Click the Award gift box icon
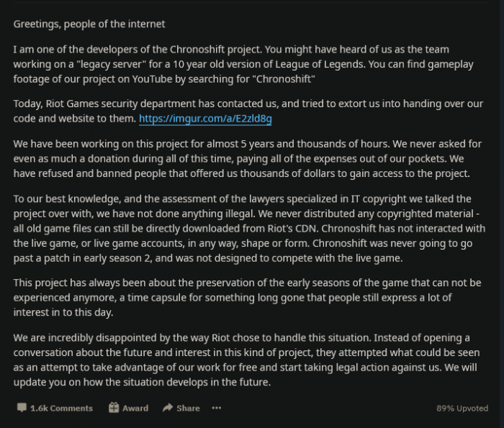Viewport: 504px width, 428px height. pos(114,408)
